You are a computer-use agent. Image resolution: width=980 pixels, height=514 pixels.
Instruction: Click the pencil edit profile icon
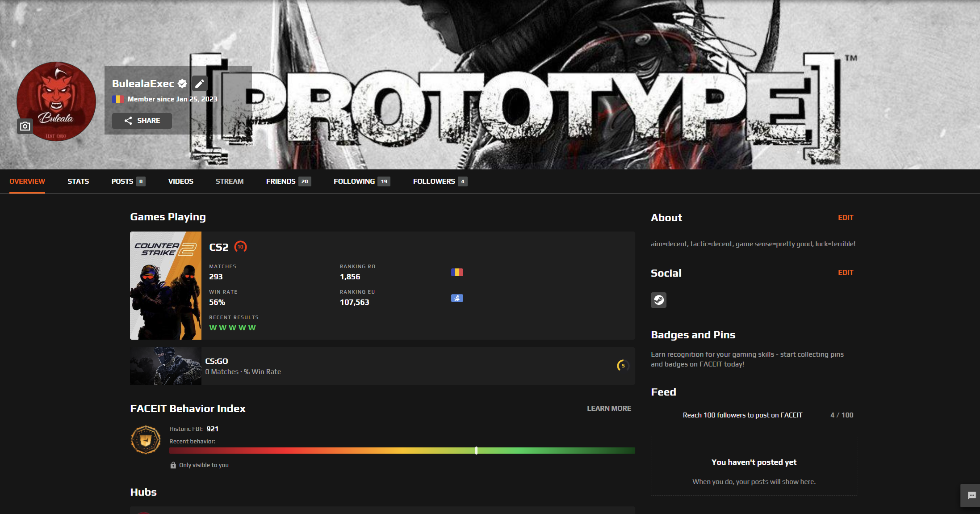pos(200,84)
